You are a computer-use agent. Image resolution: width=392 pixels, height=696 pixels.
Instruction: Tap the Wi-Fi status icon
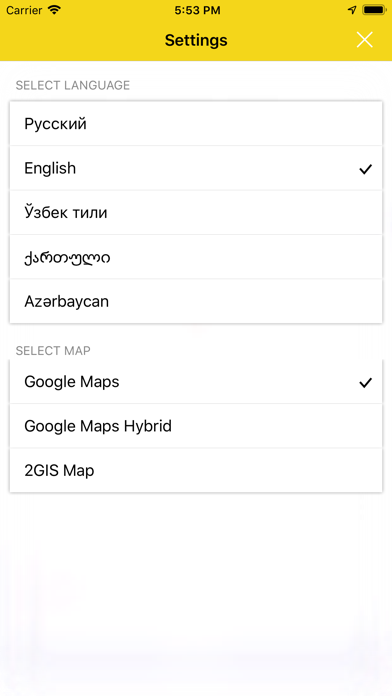click(x=55, y=10)
